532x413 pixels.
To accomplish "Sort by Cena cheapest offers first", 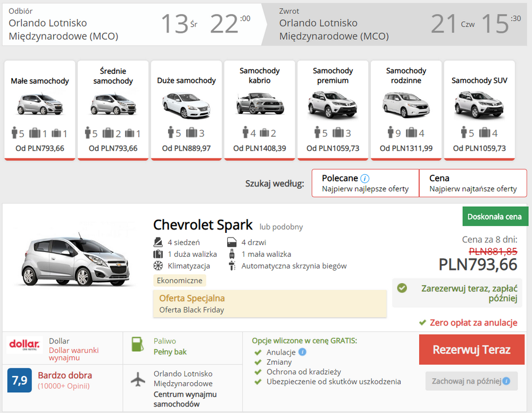I will [x=472, y=183].
